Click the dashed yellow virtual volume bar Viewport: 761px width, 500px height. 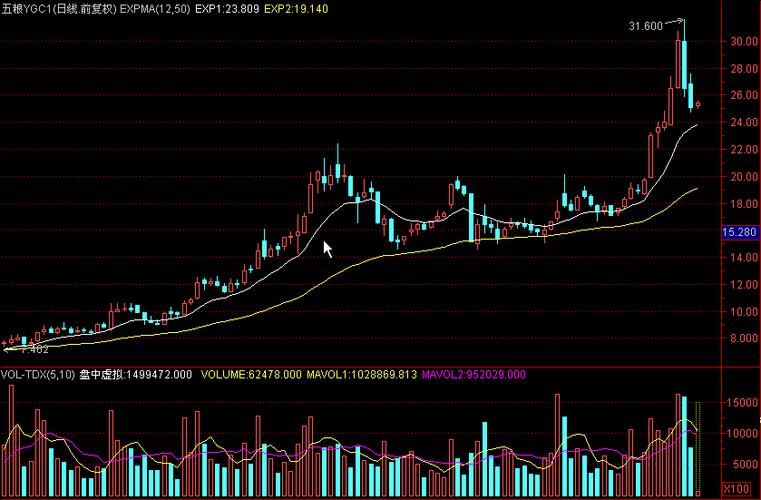click(x=699, y=448)
